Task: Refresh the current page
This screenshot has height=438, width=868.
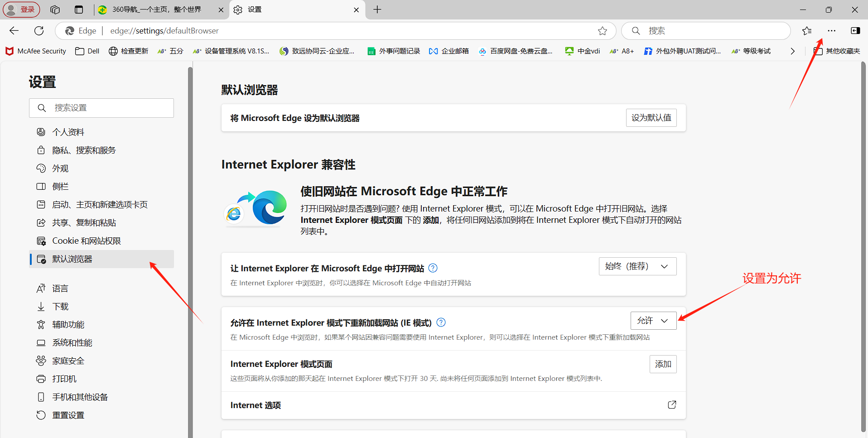Action: pyautogui.click(x=39, y=31)
